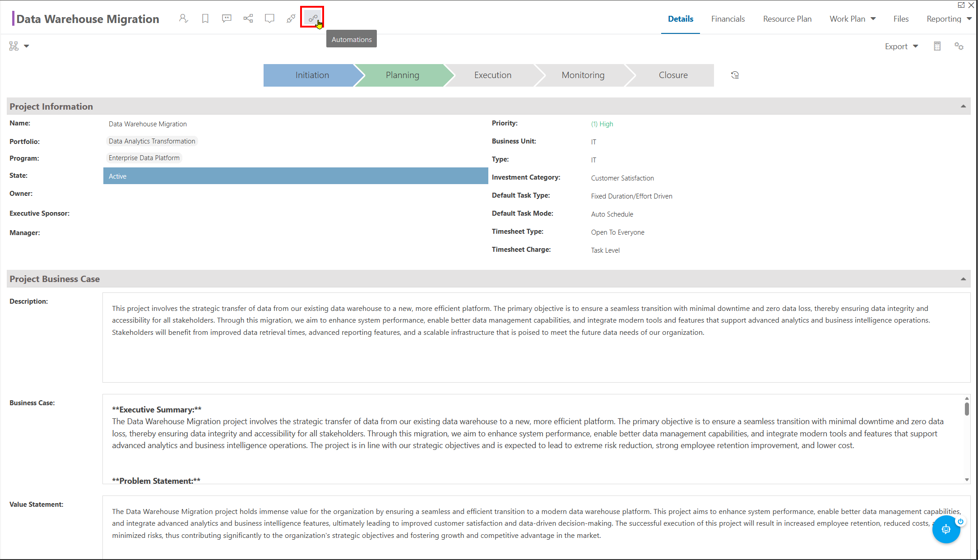978x560 pixels.
Task: Collapse the Project Business Case section
Action: [x=963, y=279]
